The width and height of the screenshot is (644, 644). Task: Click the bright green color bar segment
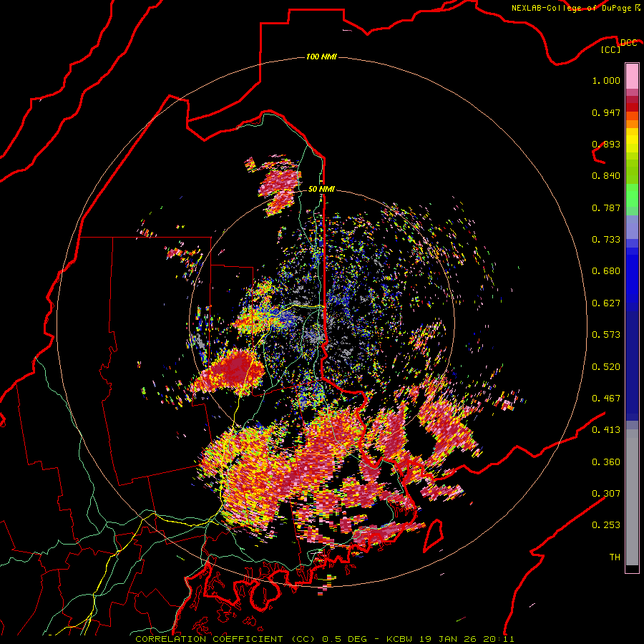[x=632, y=195]
